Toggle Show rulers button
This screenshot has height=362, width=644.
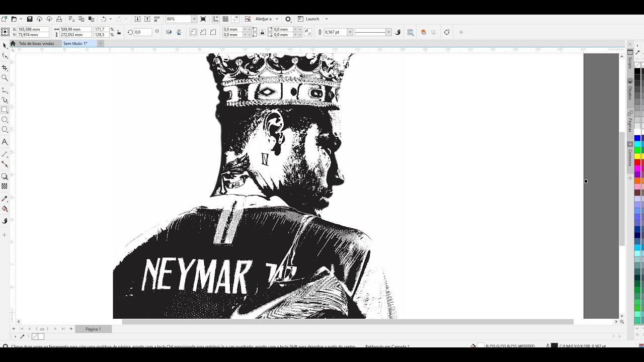pos(216,19)
